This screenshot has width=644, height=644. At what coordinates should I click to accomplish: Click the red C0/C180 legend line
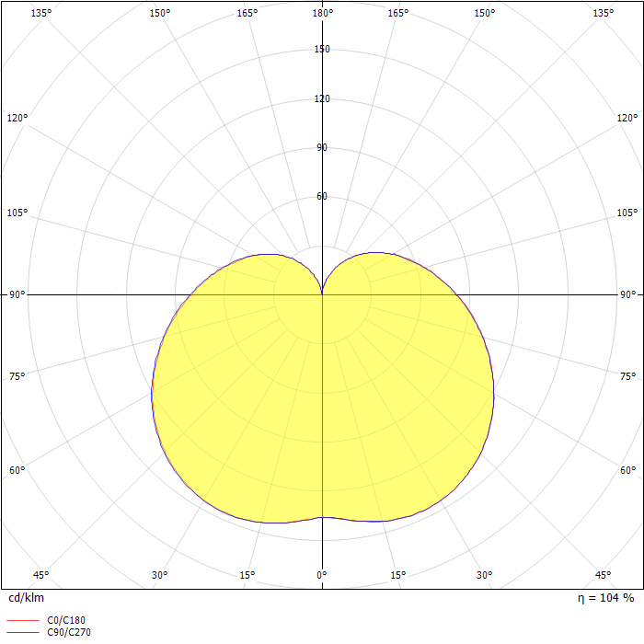23,621
